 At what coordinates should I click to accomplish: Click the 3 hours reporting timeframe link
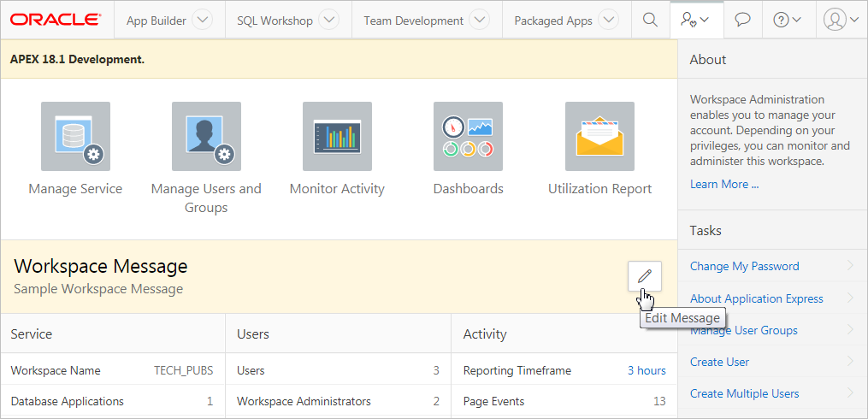646,370
